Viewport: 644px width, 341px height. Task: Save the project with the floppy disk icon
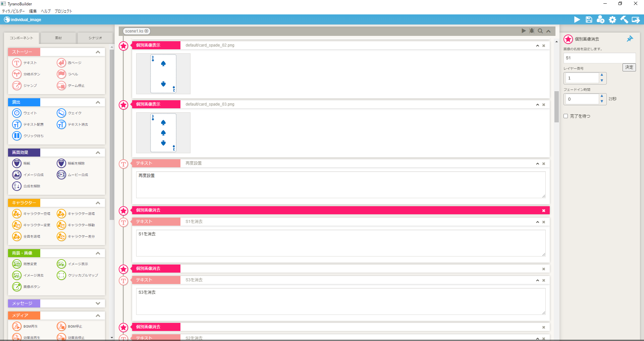click(x=589, y=19)
